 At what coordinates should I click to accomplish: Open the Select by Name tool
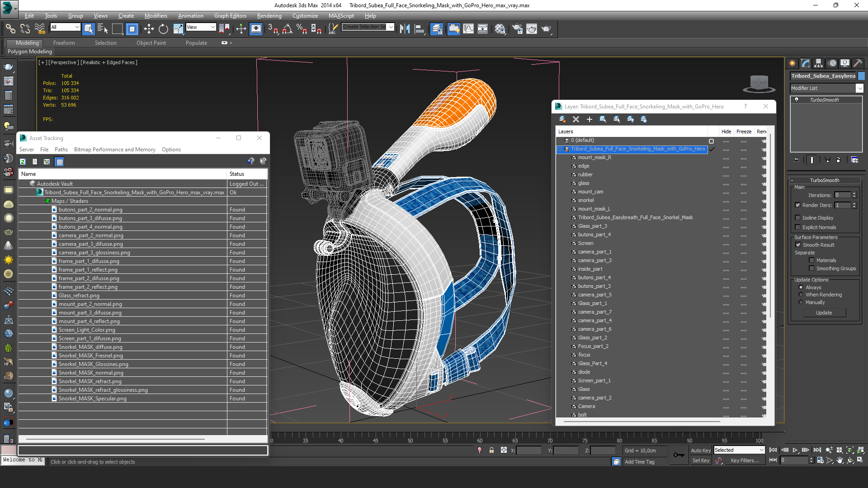point(103,29)
